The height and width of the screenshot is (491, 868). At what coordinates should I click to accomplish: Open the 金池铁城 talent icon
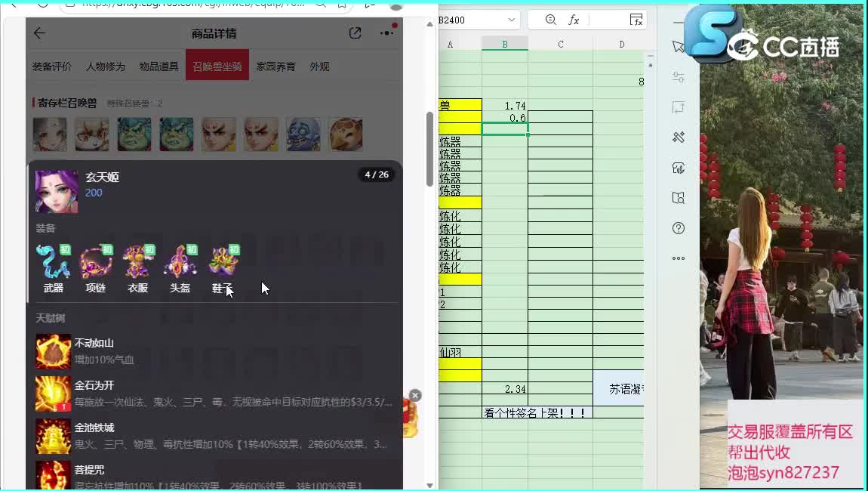pos(53,436)
